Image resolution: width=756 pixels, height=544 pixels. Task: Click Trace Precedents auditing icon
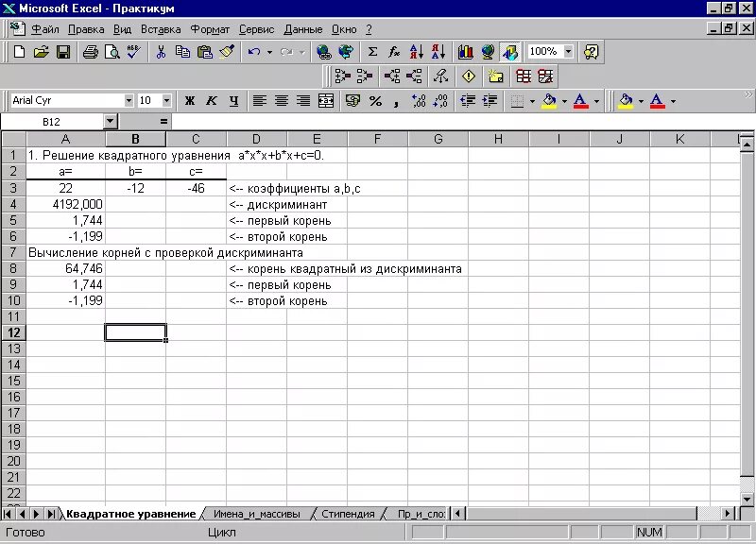point(343,76)
